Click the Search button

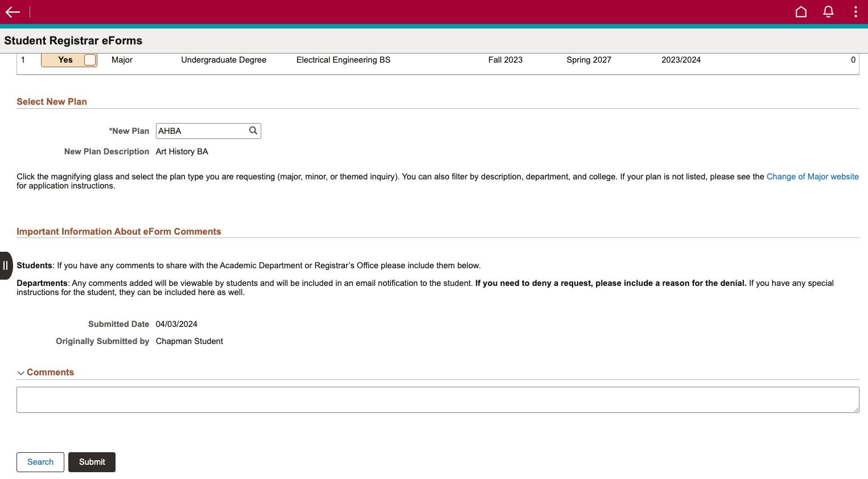coord(40,462)
